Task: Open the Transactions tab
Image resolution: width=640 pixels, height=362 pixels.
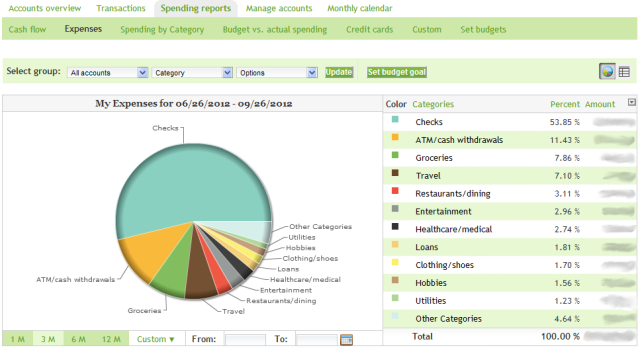Action: [x=121, y=8]
